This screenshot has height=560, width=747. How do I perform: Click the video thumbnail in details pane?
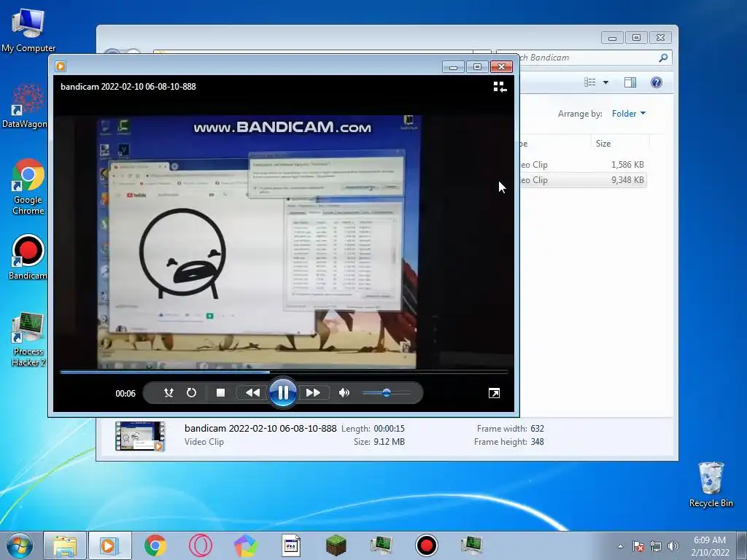(140, 436)
